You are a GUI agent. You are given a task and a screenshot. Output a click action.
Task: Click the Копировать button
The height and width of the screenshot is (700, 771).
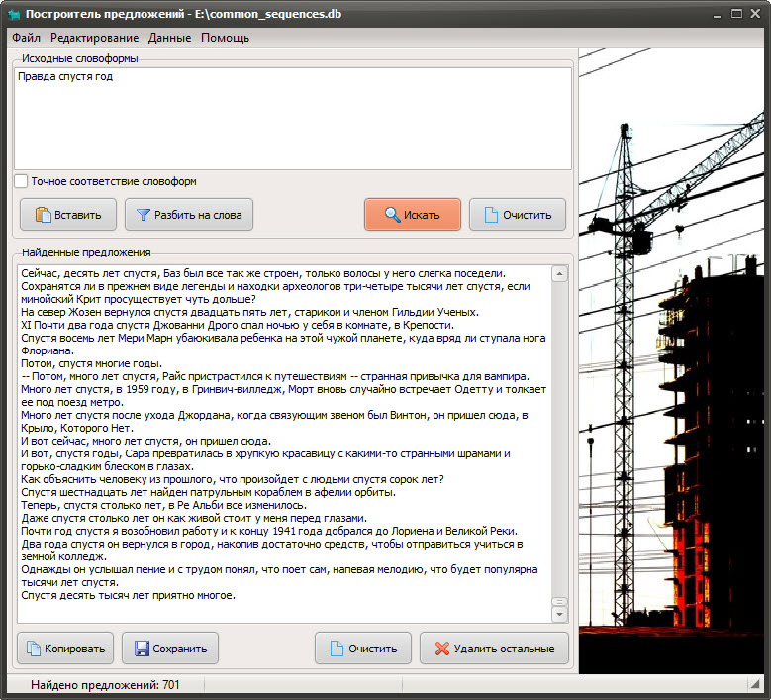click(x=65, y=649)
